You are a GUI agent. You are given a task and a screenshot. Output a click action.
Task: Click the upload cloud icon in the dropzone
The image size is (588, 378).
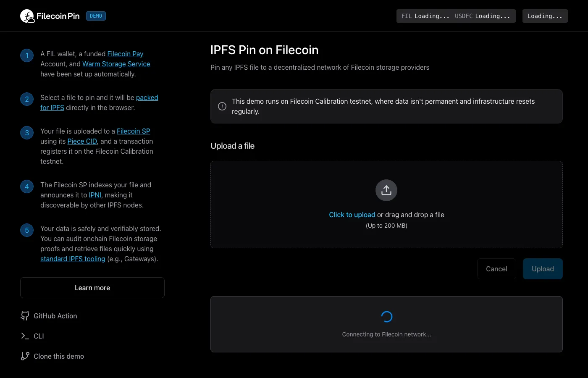(x=386, y=190)
